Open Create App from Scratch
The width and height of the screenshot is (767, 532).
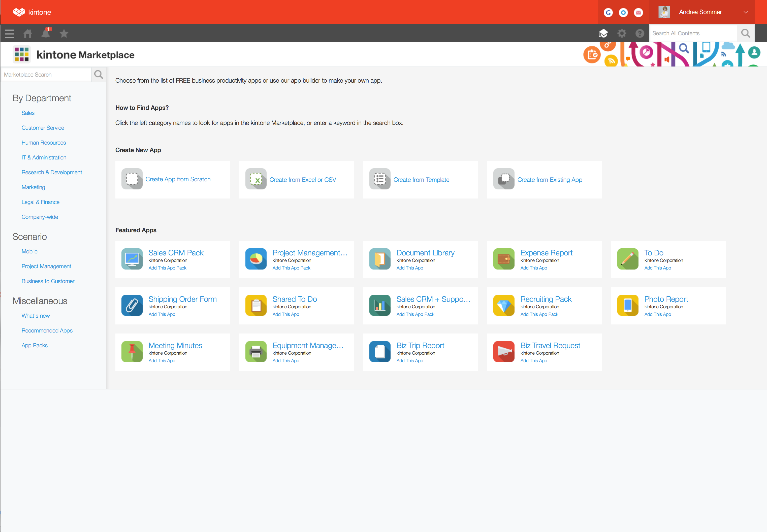pyautogui.click(x=178, y=179)
